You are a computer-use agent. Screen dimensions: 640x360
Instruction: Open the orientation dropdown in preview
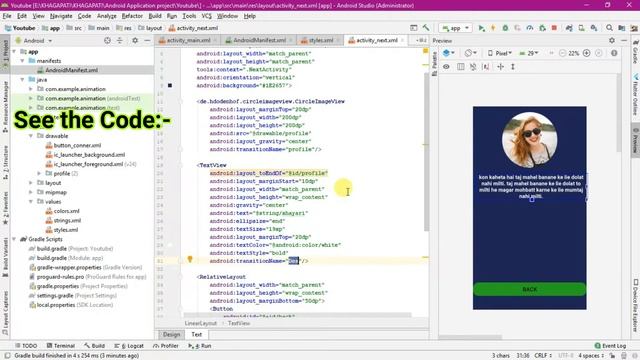pos(471,53)
